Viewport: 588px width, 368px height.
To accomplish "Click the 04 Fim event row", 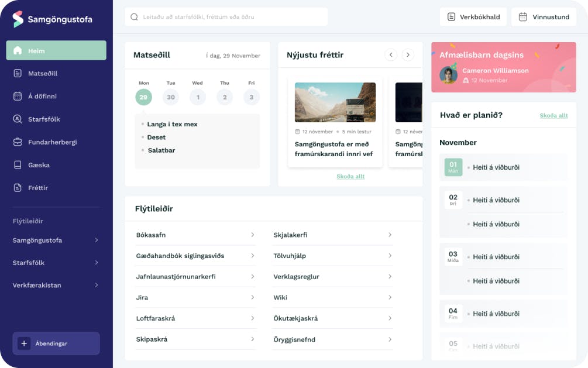I will pos(504,314).
